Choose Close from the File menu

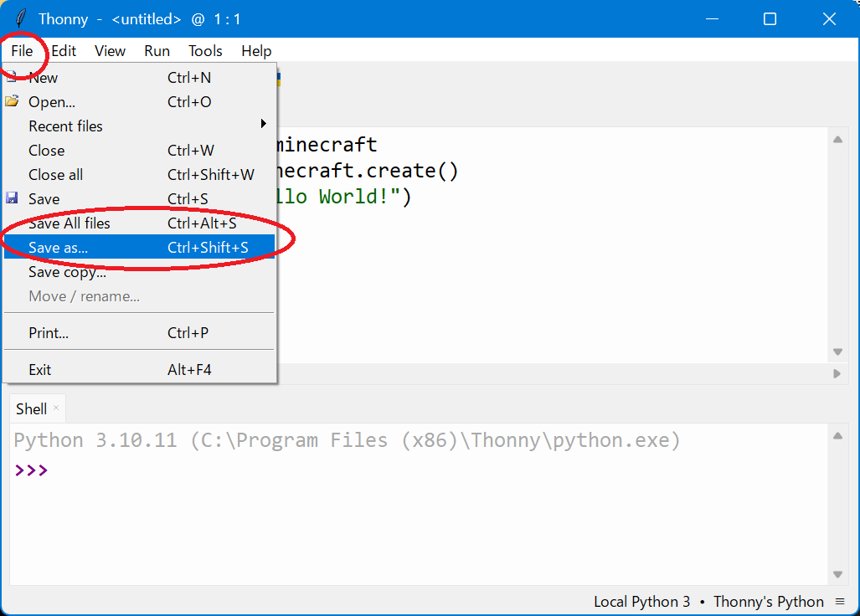pyautogui.click(x=139, y=150)
